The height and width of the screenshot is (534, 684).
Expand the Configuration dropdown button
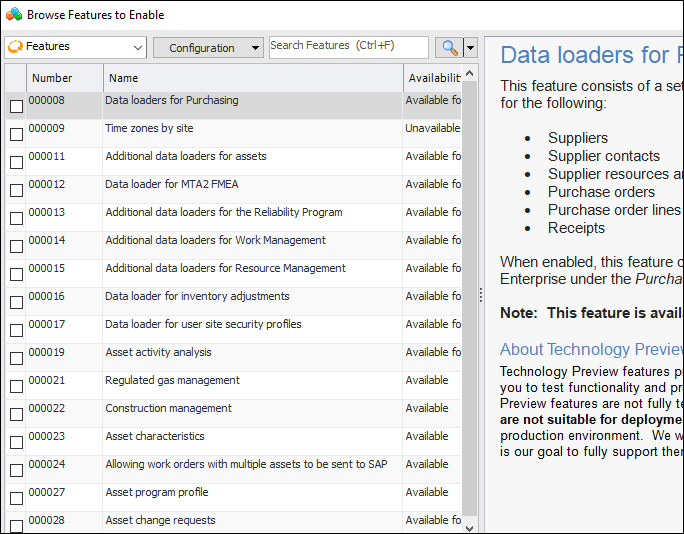pyautogui.click(x=255, y=48)
